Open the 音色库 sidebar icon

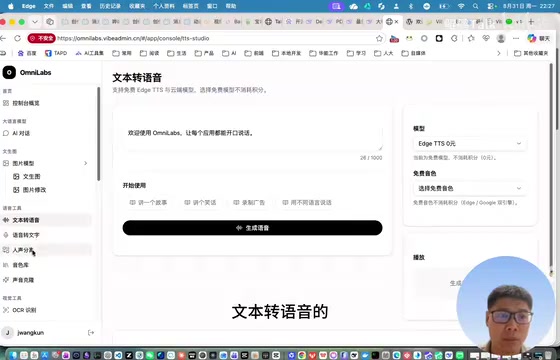(x=6, y=265)
